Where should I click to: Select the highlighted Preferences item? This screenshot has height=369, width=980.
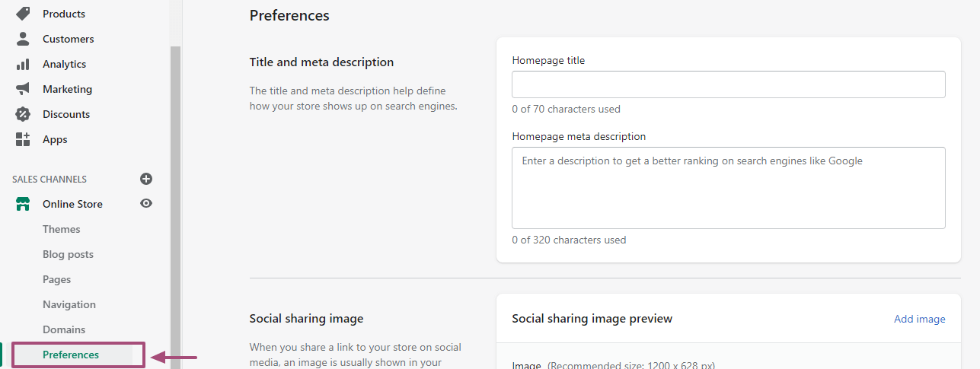(x=73, y=355)
